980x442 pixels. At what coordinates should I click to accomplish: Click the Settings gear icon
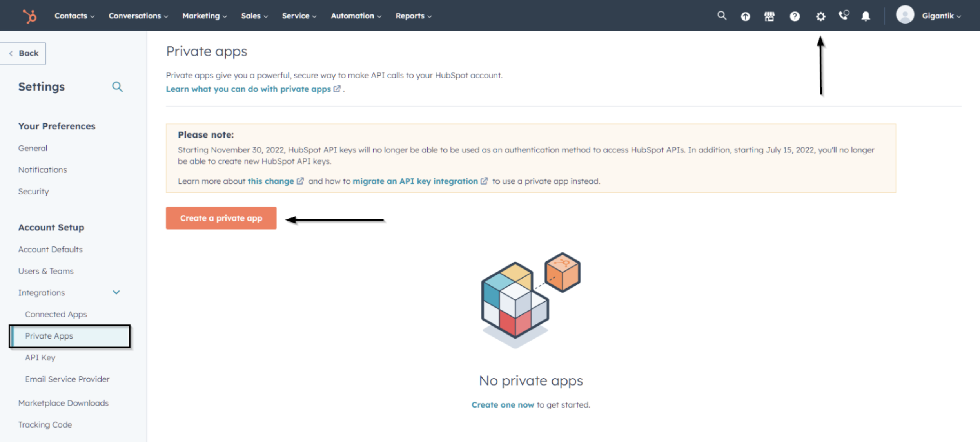pyautogui.click(x=820, y=16)
